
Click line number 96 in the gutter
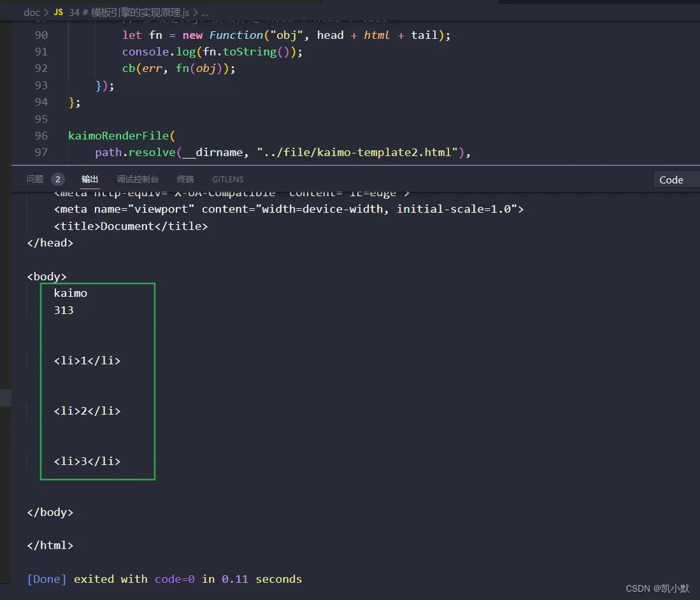[x=41, y=136]
